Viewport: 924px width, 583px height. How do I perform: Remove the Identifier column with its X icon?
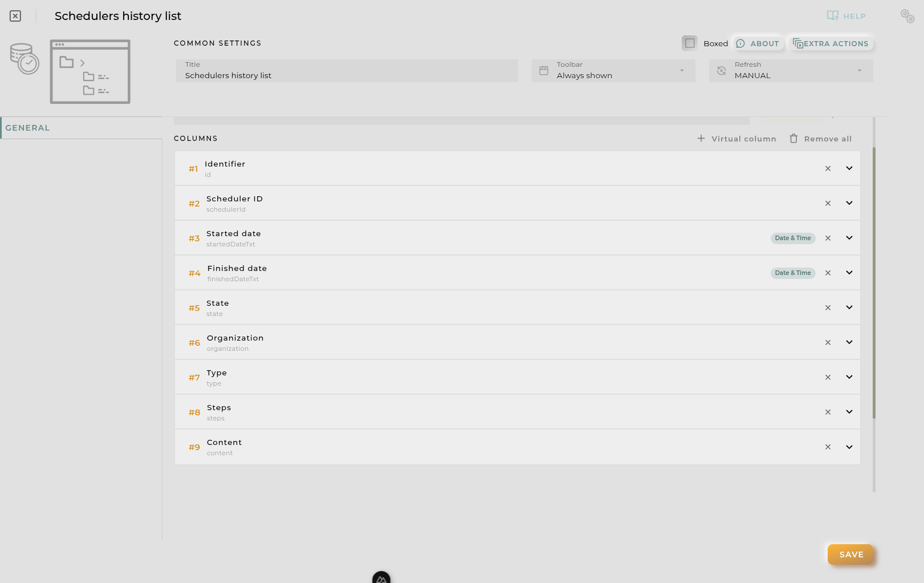[x=828, y=168]
